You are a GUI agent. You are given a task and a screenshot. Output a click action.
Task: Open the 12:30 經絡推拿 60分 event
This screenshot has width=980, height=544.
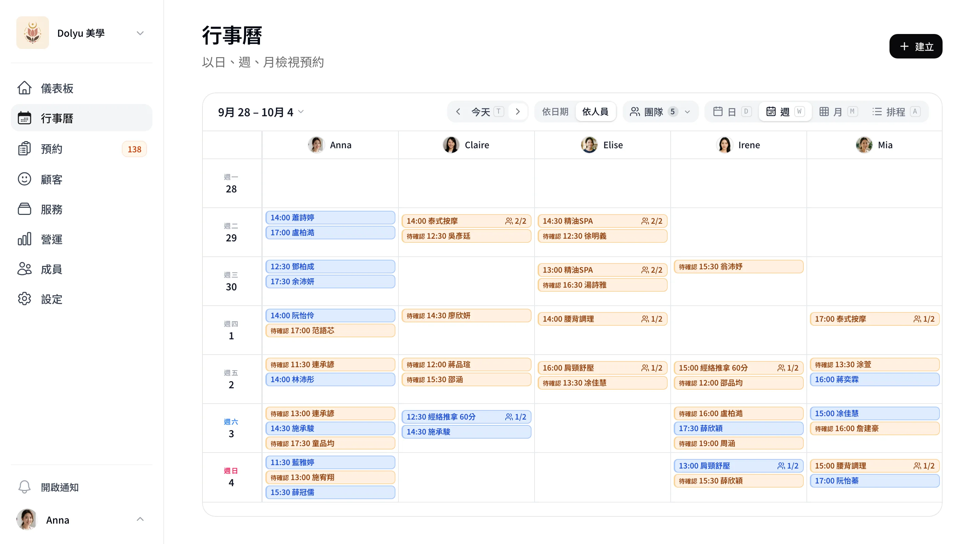[x=467, y=417]
